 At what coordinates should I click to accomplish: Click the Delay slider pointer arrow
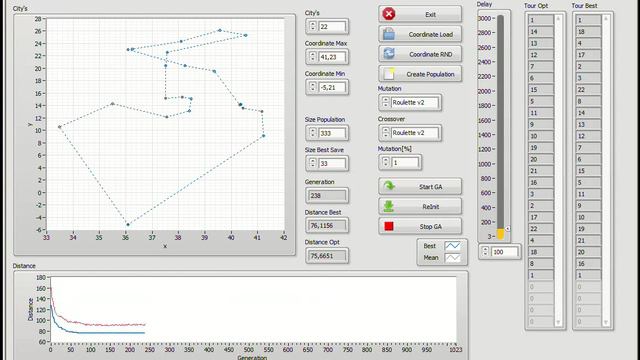tap(508, 229)
